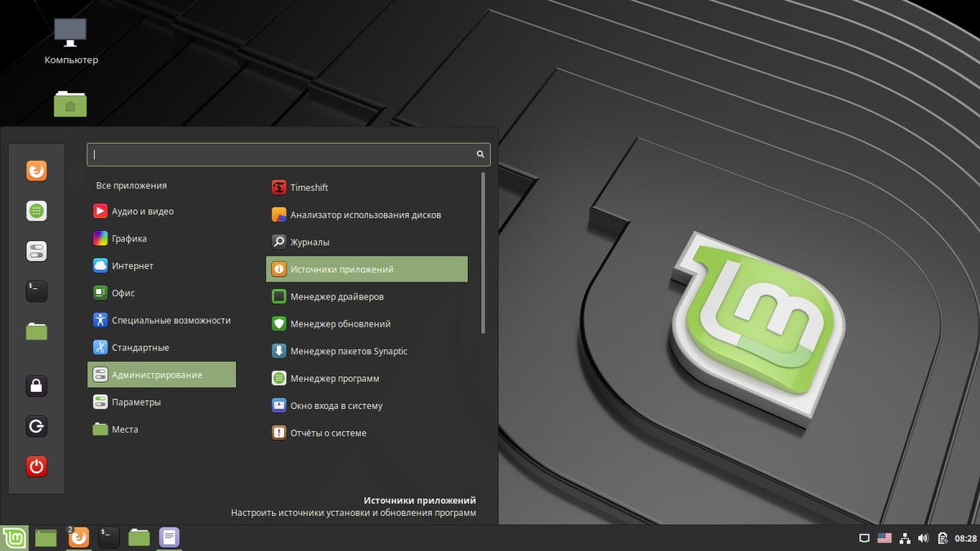Click show desktop folder icon next to menu button
The image size is (980, 551).
47,537
